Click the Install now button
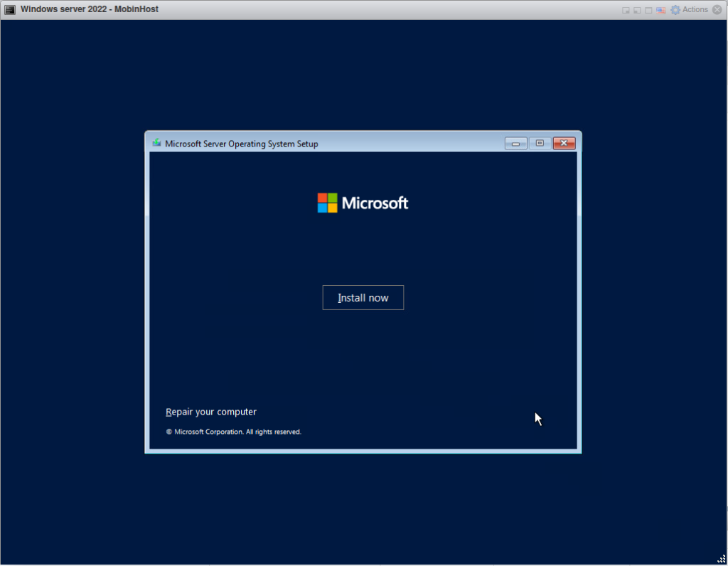 point(363,298)
